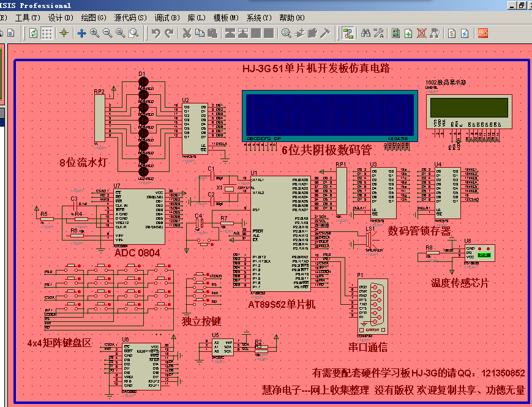Select the U7 ADC0804 chip

[140, 217]
